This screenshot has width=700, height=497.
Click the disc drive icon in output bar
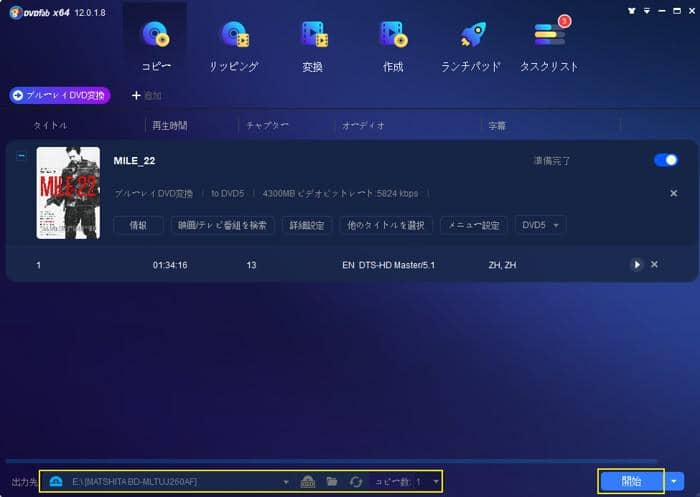pyautogui.click(x=56, y=481)
